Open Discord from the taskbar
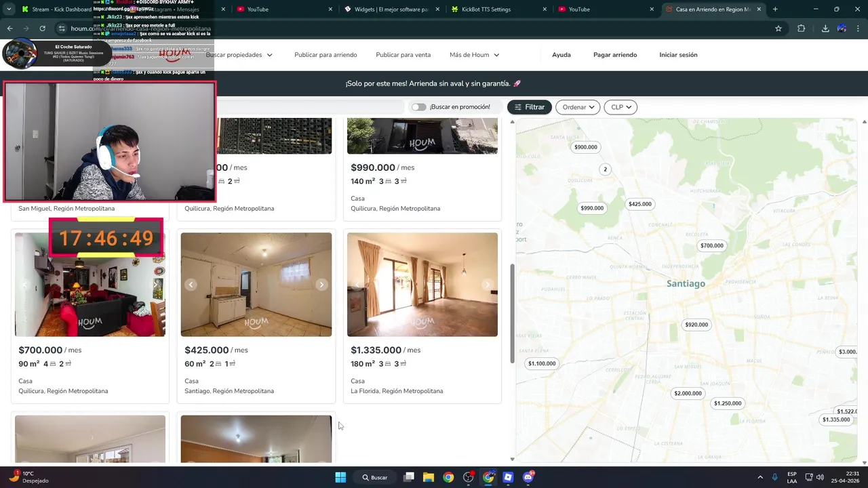The image size is (868, 488). tap(528, 477)
